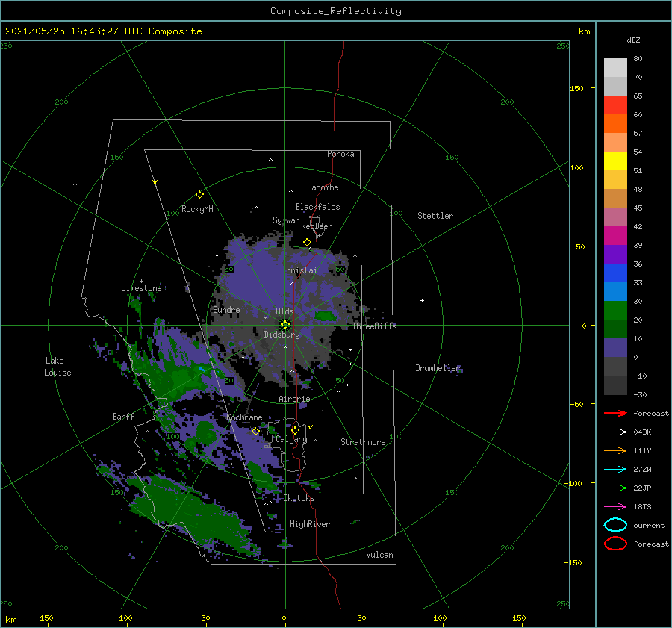Select the Airdrie label
Viewport: 672px width, 628px height.
coord(294,399)
